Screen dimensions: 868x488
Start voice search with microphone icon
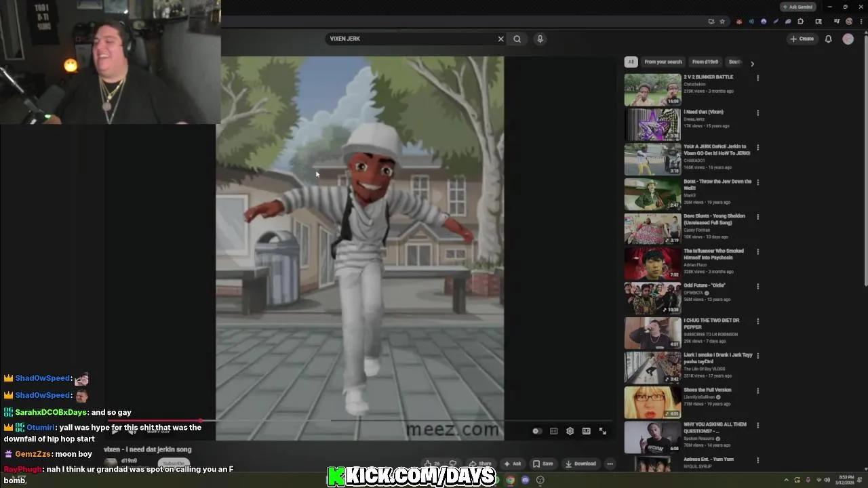tap(540, 39)
